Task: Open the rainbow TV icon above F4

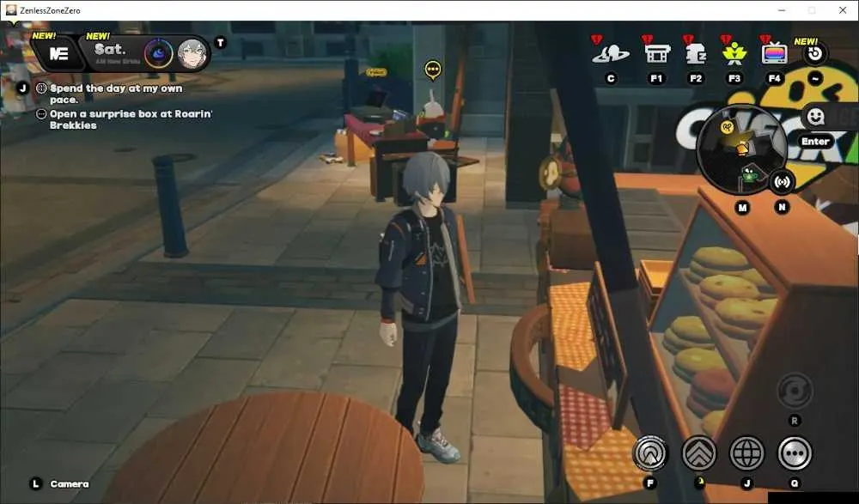Action: pos(774,54)
